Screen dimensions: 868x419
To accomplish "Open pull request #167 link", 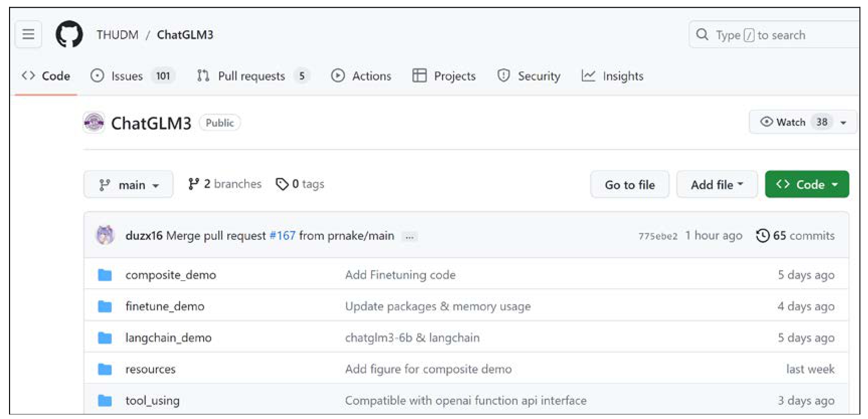I will coord(283,235).
